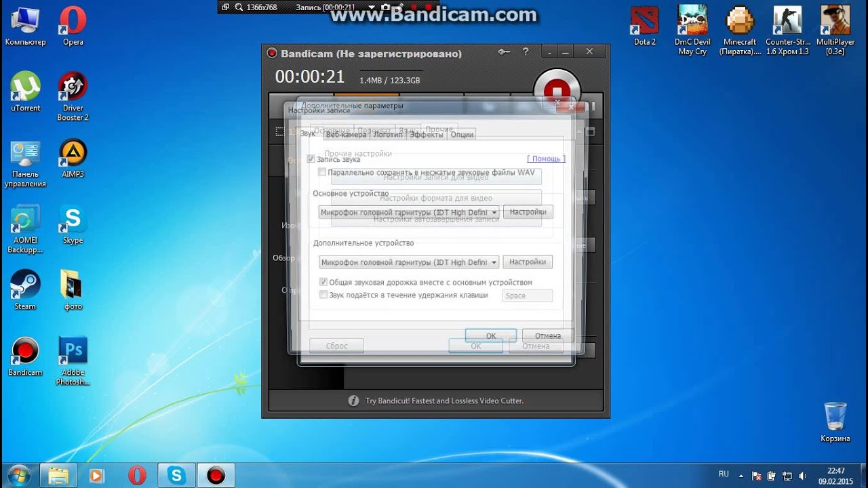Image resolution: width=868 pixels, height=488 pixels.
Task: Click the magnifier icon in top recording bar
Action: [x=239, y=7]
